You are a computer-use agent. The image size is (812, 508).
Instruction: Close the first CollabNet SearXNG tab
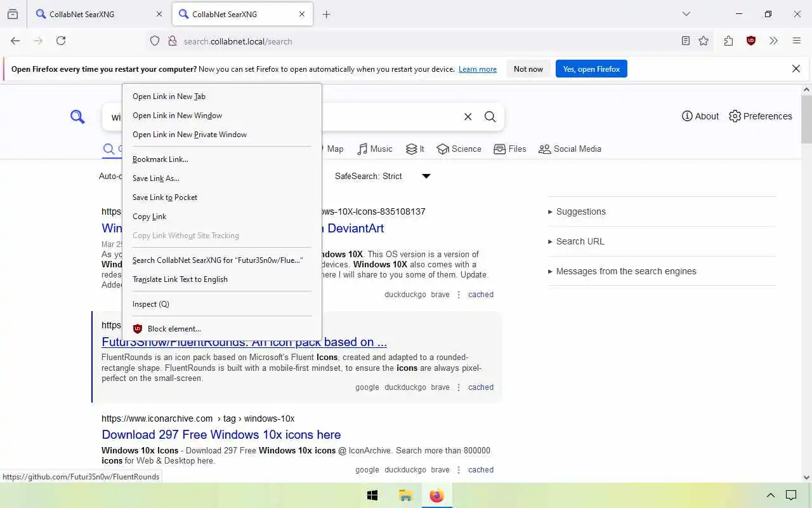click(x=159, y=14)
